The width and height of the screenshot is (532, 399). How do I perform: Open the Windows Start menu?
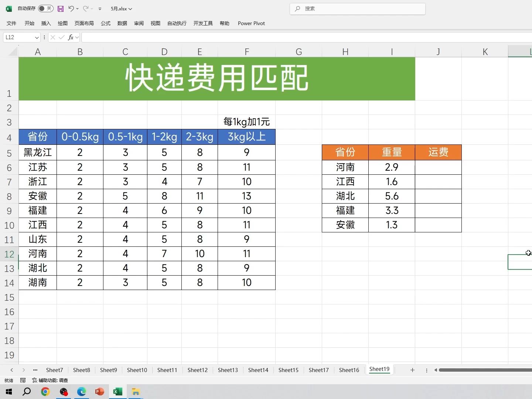tap(9, 392)
